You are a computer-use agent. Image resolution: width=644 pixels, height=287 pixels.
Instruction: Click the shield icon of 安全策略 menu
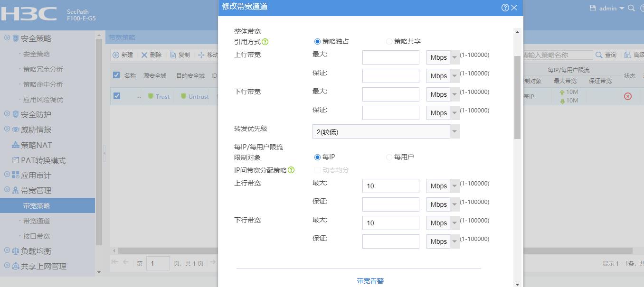[16, 38]
